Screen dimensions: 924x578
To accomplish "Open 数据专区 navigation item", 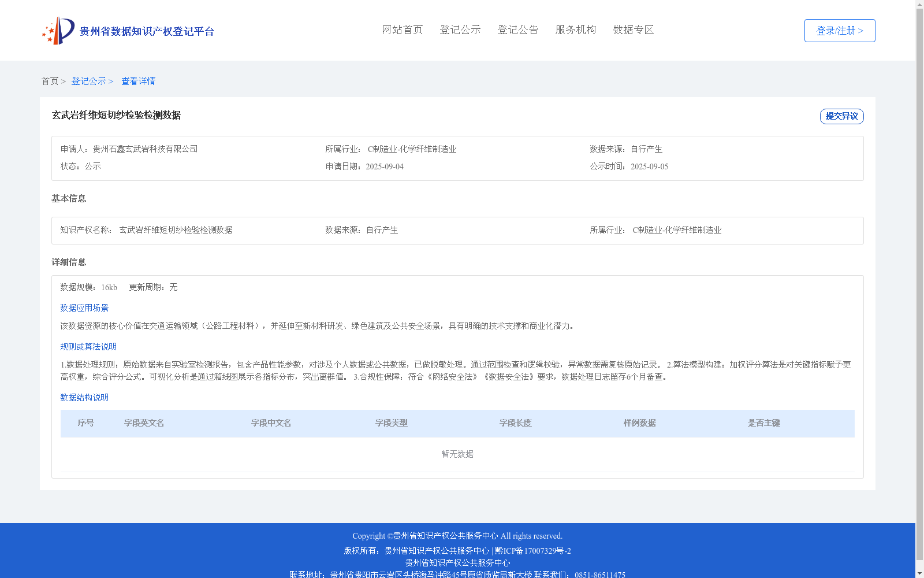I will [x=634, y=29].
